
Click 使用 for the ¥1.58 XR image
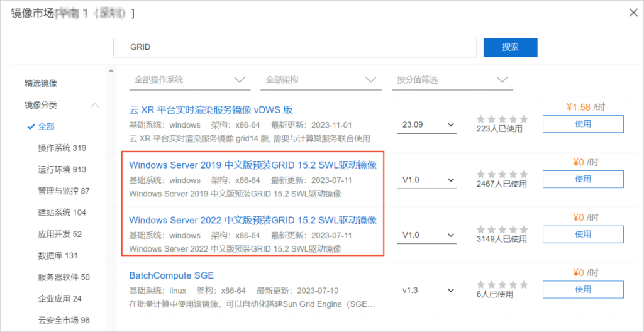[x=583, y=124]
